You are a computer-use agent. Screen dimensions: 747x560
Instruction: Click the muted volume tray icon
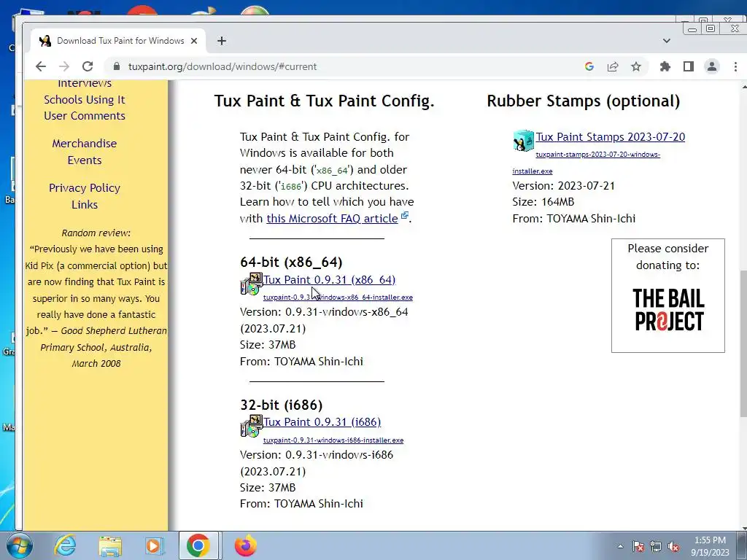coord(673,546)
